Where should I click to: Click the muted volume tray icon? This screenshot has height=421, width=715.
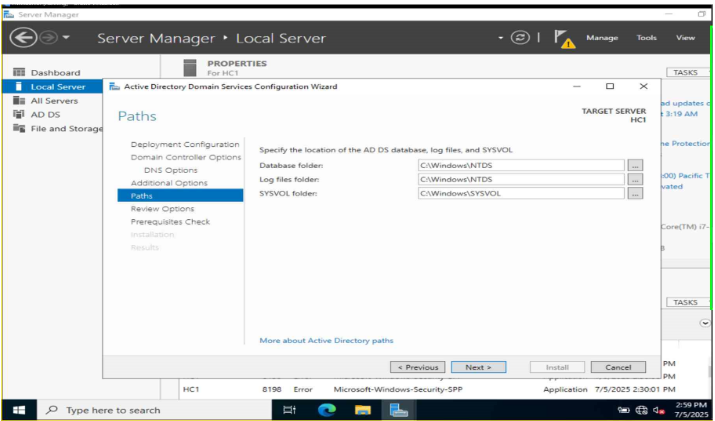tap(659, 410)
